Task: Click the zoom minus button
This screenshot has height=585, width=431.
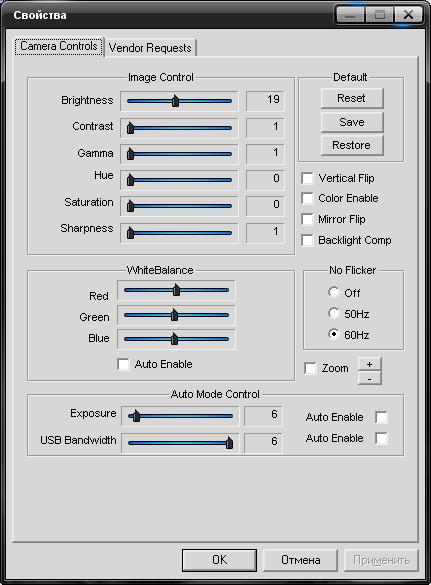Action: (x=369, y=378)
